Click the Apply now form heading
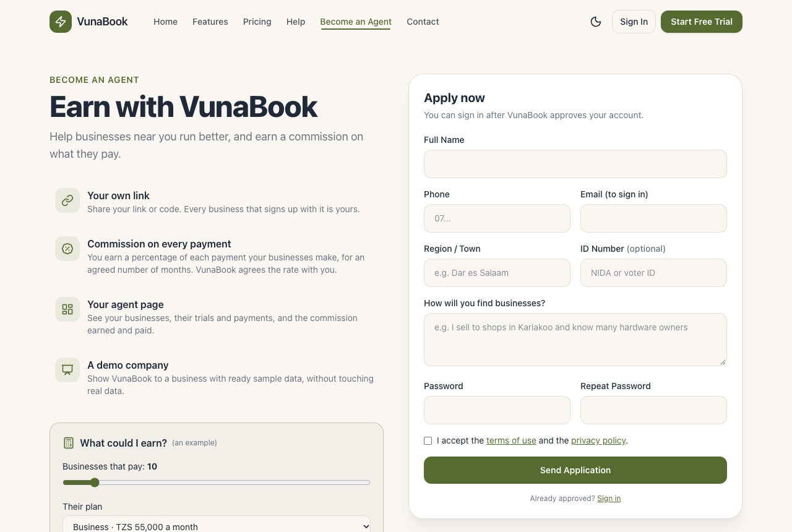 coord(454,98)
